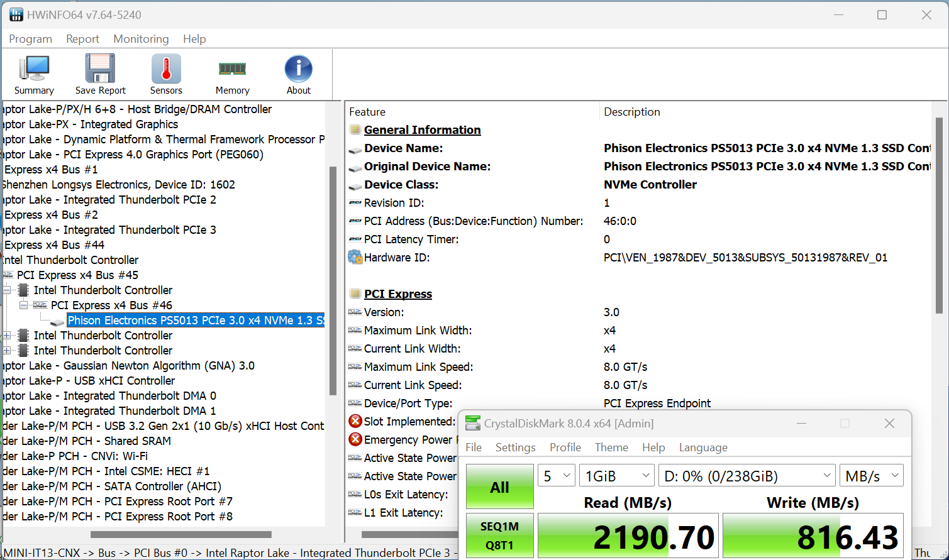The height and width of the screenshot is (560, 949).
Task: Click the About info icon
Action: tap(299, 69)
